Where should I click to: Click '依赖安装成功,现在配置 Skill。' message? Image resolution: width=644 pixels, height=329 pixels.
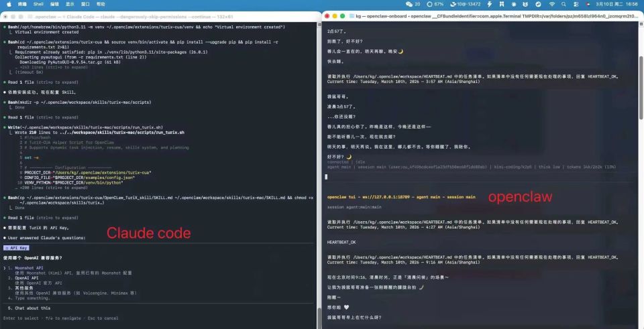click(42, 92)
